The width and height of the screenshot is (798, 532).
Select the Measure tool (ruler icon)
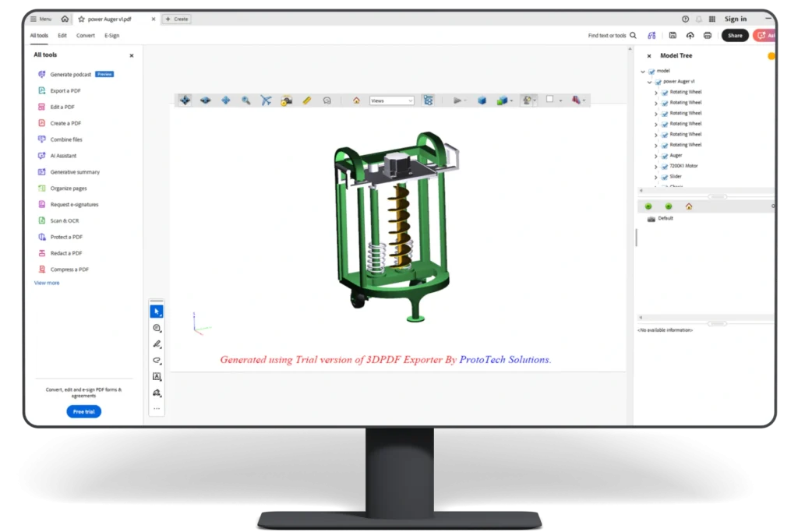[x=305, y=100]
